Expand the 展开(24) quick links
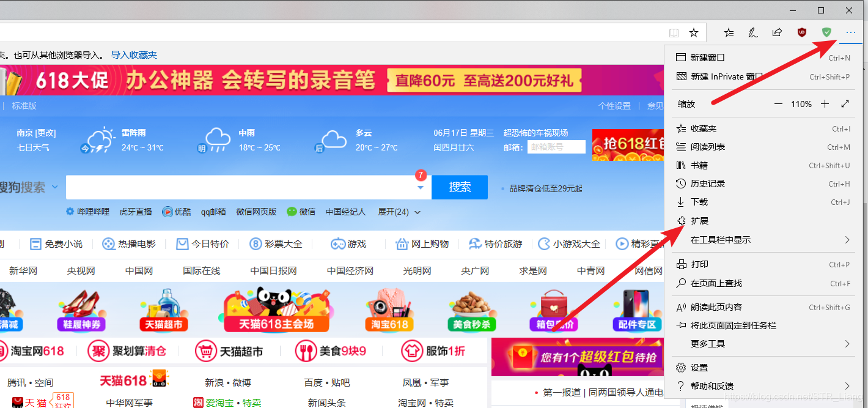Screen dimensions: 868x408 (x=399, y=212)
